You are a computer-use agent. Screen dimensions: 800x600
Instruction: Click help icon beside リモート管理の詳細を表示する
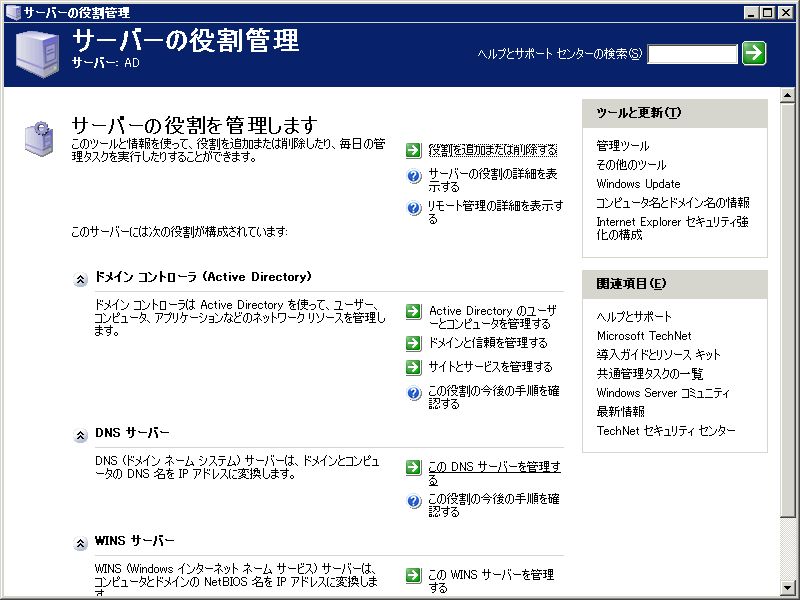[x=414, y=208]
